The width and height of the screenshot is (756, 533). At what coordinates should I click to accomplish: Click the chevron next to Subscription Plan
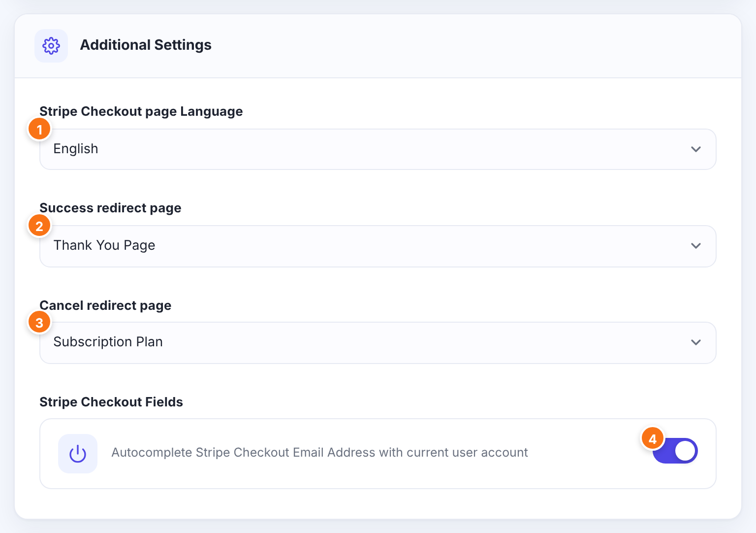pyautogui.click(x=696, y=342)
